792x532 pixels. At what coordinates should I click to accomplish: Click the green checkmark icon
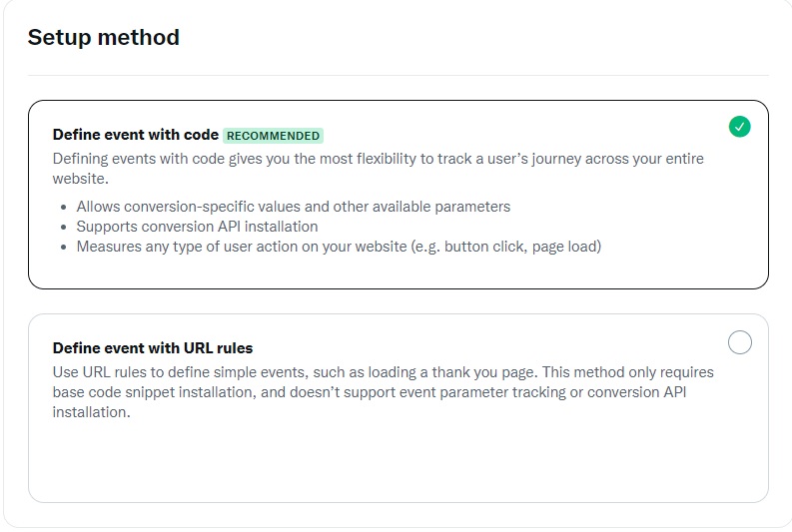click(x=739, y=127)
